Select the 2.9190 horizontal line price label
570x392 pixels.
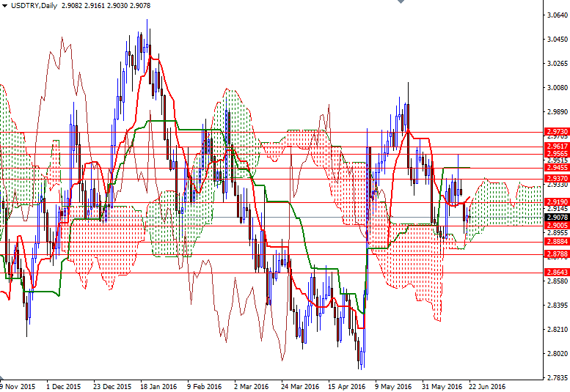point(557,201)
